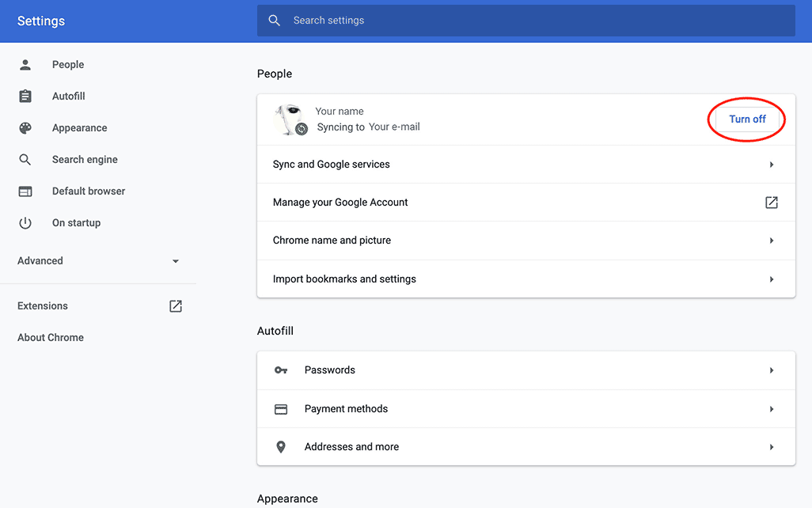Expand Sync and Google services arrow
Image resolution: width=812 pixels, height=508 pixels.
(x=772, y=165)
